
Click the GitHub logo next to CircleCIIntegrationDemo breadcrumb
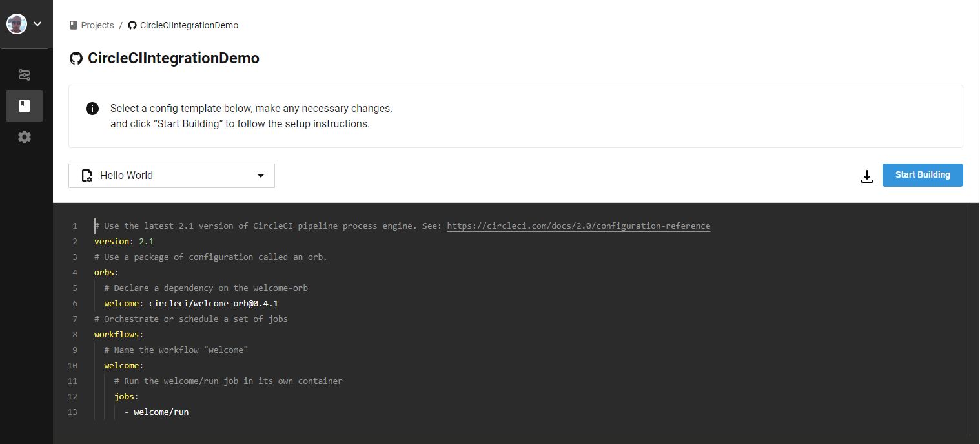click(x=132, y=25)
